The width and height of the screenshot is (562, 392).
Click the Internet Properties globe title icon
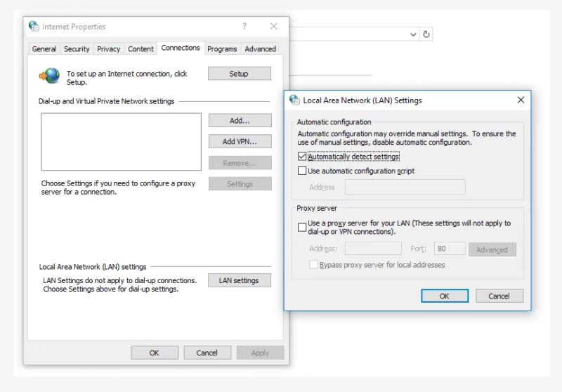pyautogui.click(x=34, y=26)
